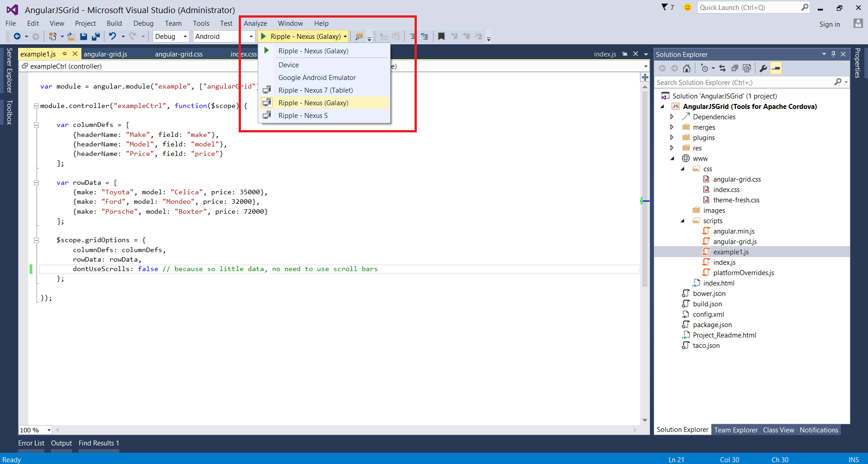Click the Save floppy disk icon

point(84,36)
